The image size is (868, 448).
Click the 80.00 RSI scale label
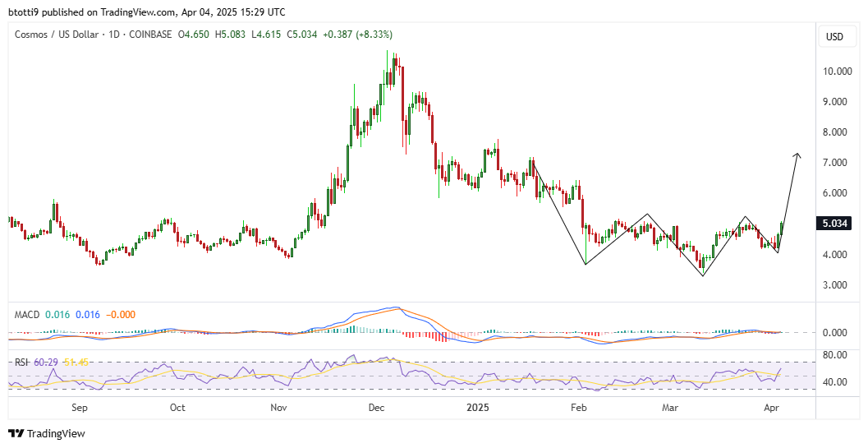click(x=835, y=355)
